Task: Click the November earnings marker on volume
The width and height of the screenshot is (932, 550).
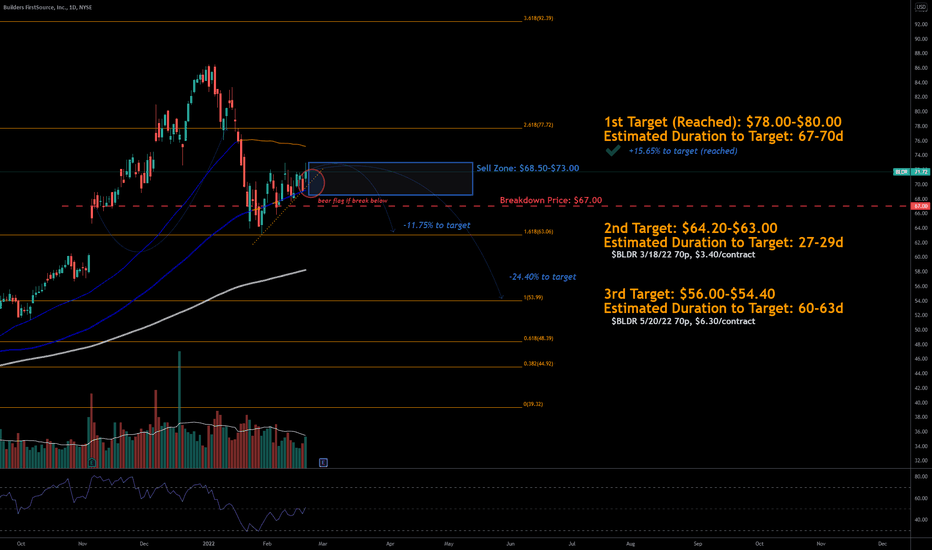Action: [x=92, y=463]
